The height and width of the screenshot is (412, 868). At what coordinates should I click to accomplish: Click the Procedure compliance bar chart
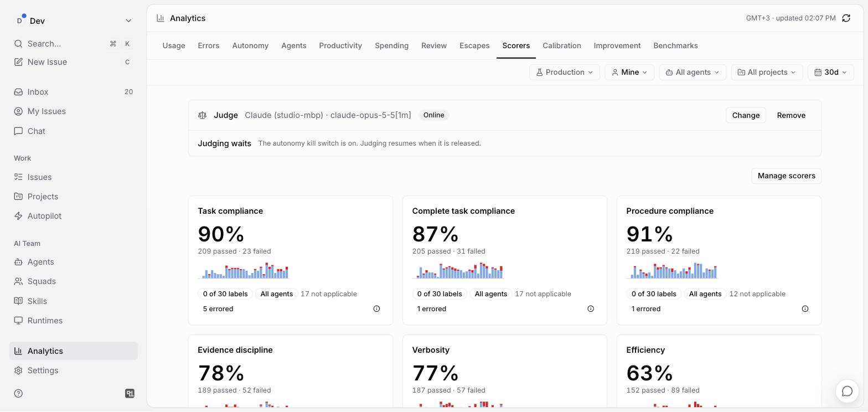click(672, 271)
